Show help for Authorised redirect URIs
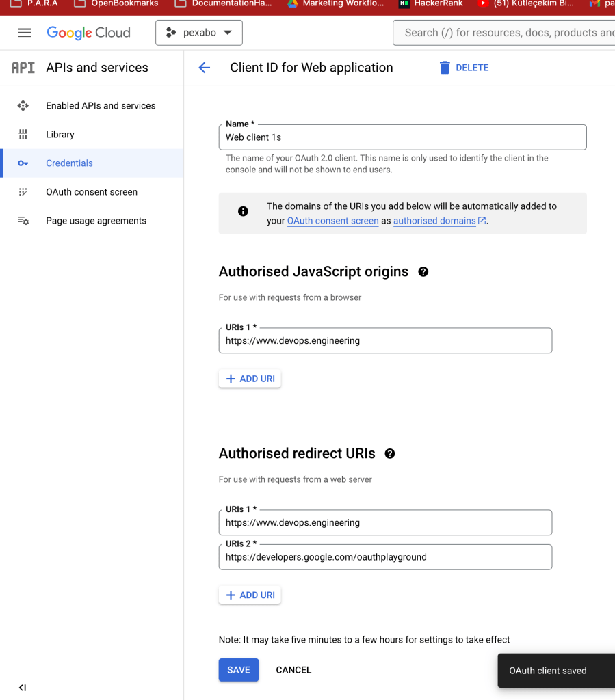The width and height of the screenshot is (615, 700). (390, 454)
